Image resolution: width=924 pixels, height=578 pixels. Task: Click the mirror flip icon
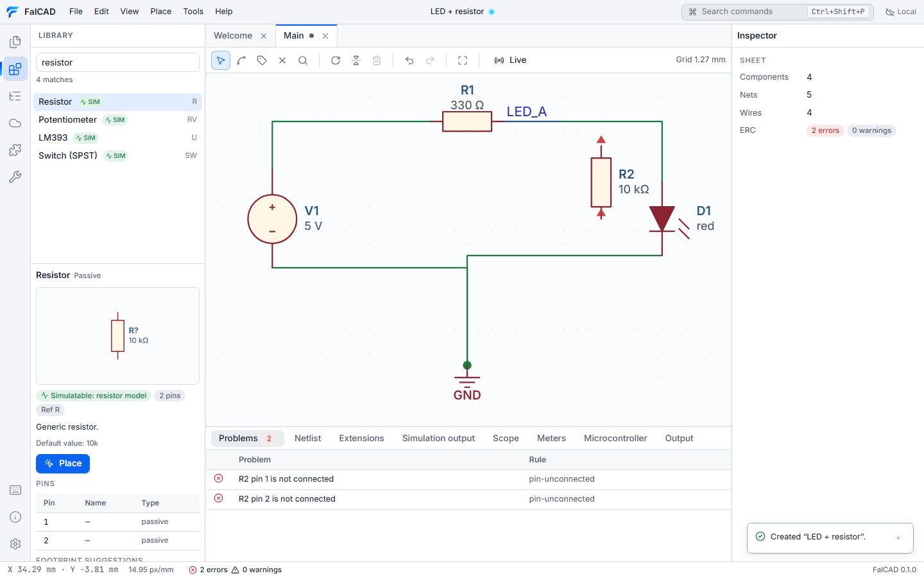(x=356, y=60)
